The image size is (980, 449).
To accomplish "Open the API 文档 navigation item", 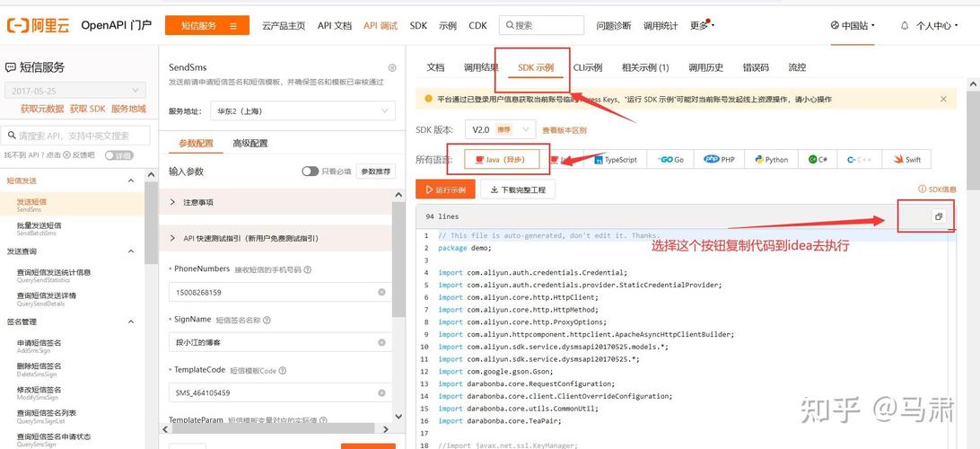I will point(335,26).
